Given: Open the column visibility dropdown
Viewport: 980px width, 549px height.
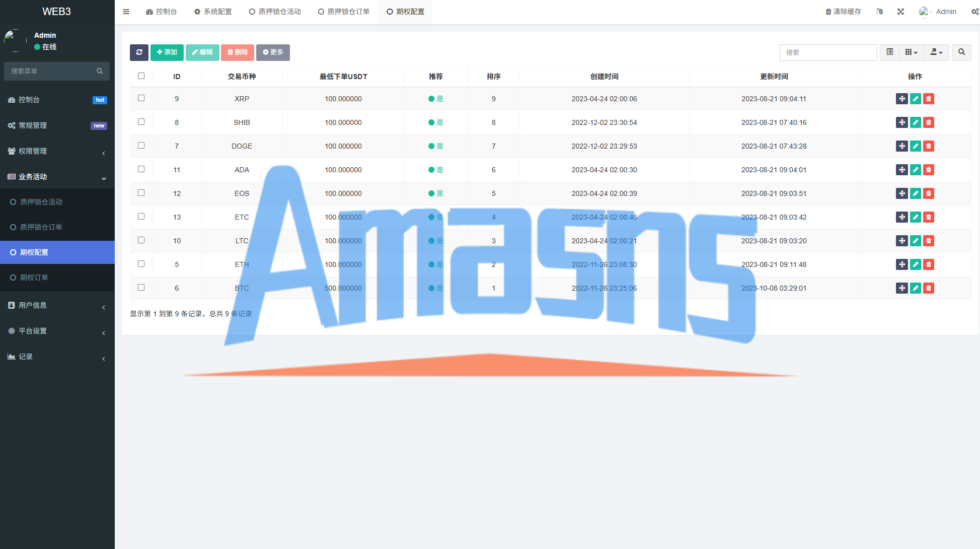Looking at the screenshot, I should (911, 52).
